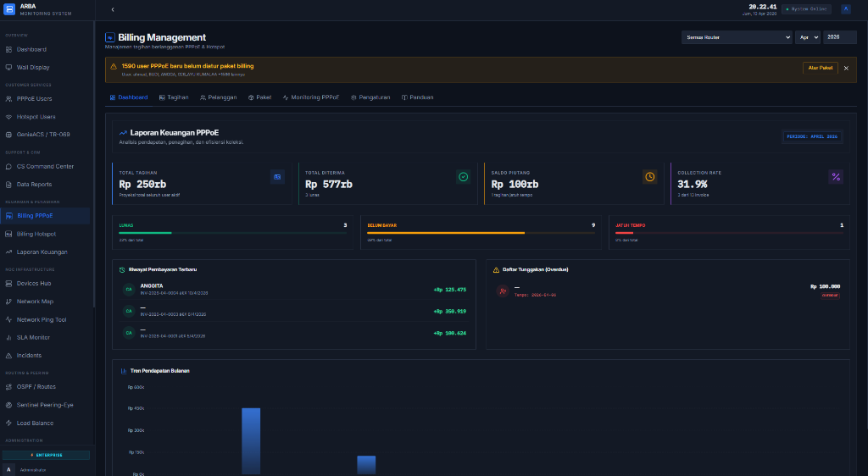
Task: Switch to the Tagihan tab
Action: (174, 97)
